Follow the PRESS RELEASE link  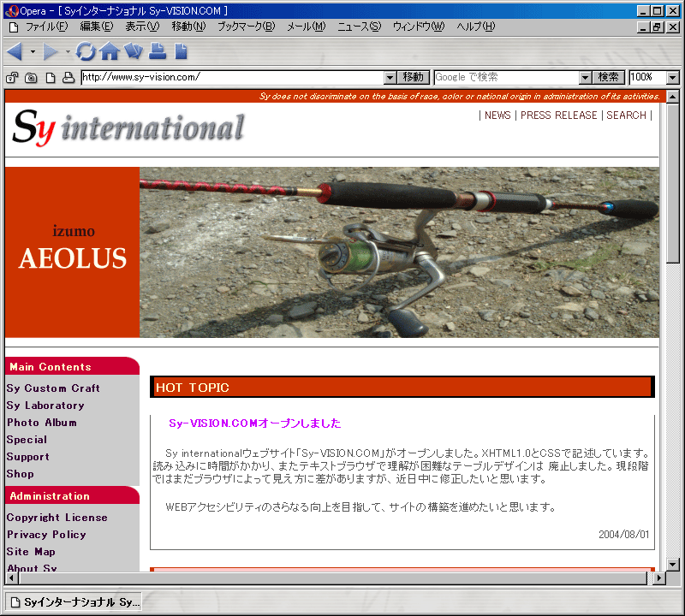tap(559, 115)
